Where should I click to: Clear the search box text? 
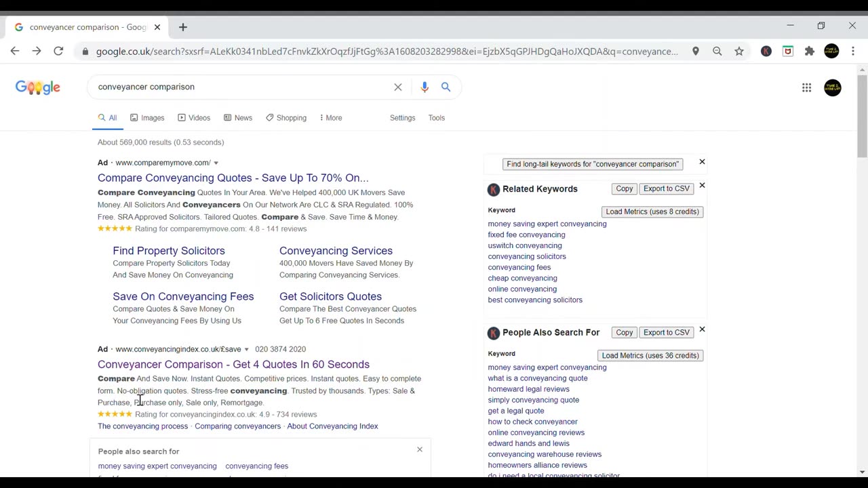(x=398, y=87)
